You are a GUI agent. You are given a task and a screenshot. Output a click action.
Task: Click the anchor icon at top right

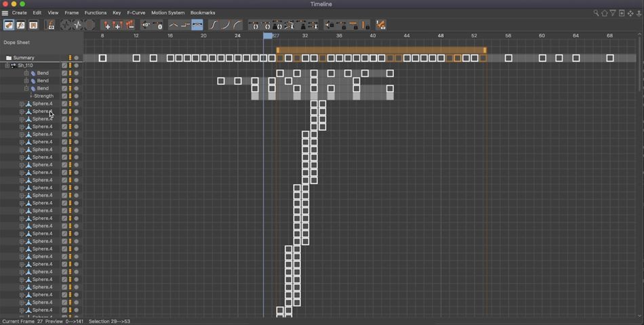(639, 13)
